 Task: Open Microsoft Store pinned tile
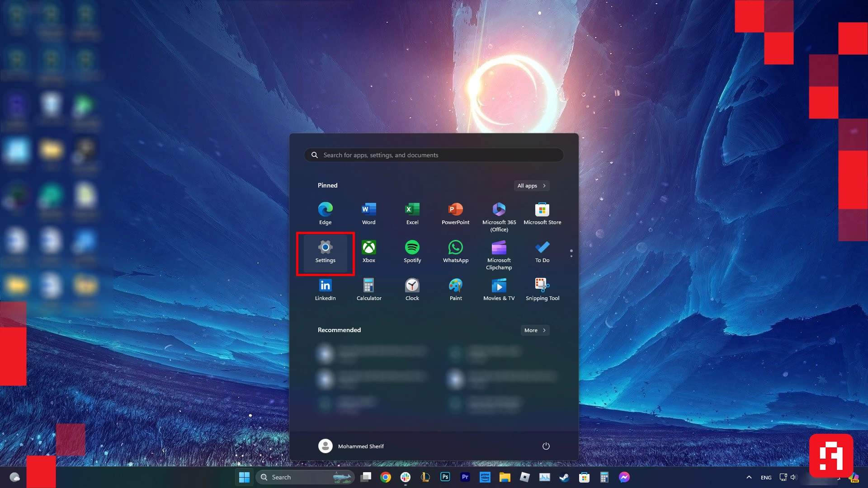542,213
